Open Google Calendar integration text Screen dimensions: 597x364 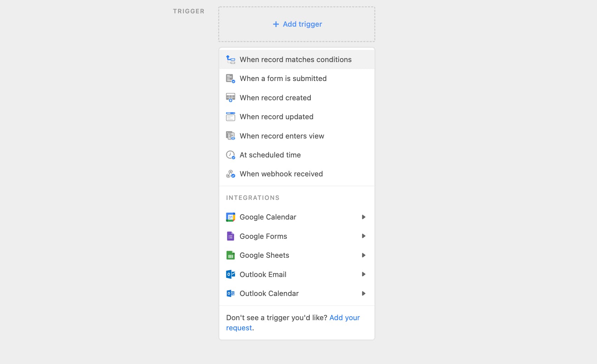pos(268,217)
